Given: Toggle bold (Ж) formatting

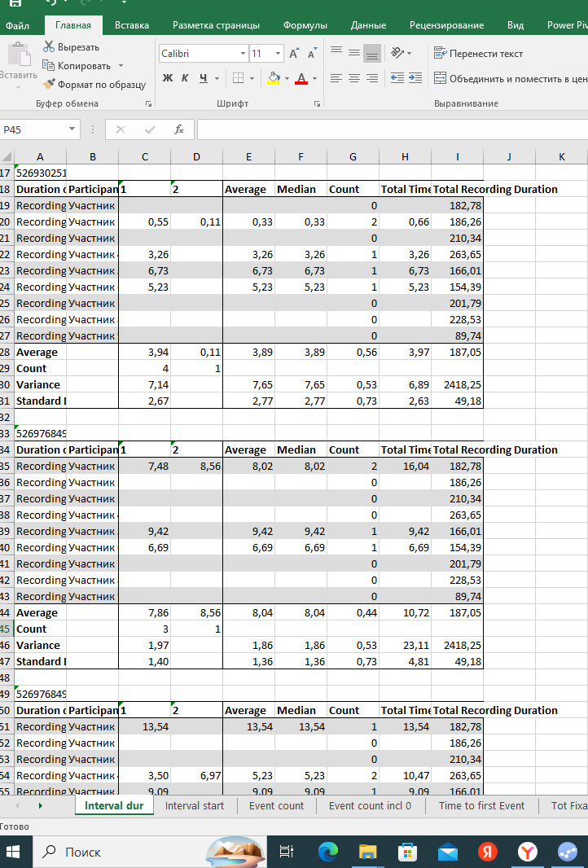Looking at the screenshot, I should (x=167, y=79).
